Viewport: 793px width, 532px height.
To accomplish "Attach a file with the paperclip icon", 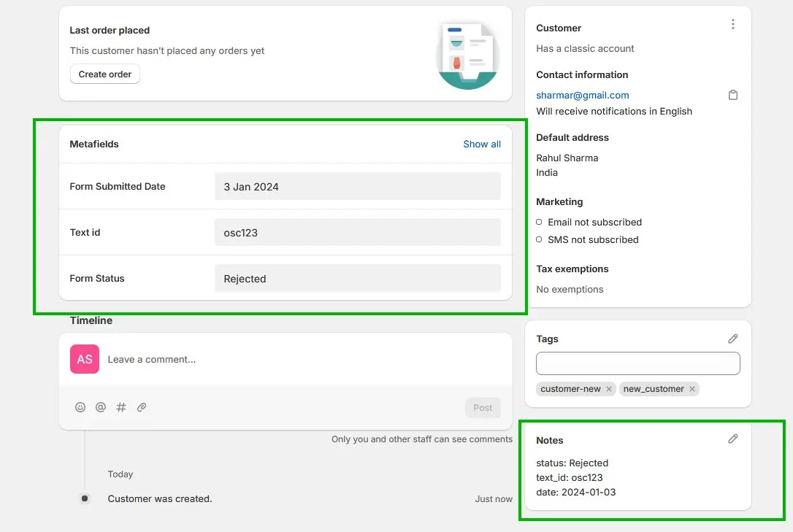I will pos(142,407).
